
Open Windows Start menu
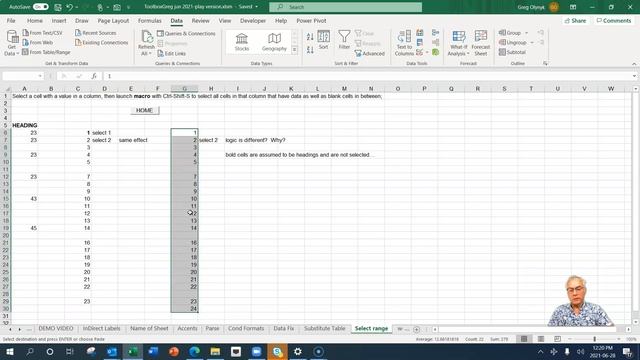pos(9,351)
